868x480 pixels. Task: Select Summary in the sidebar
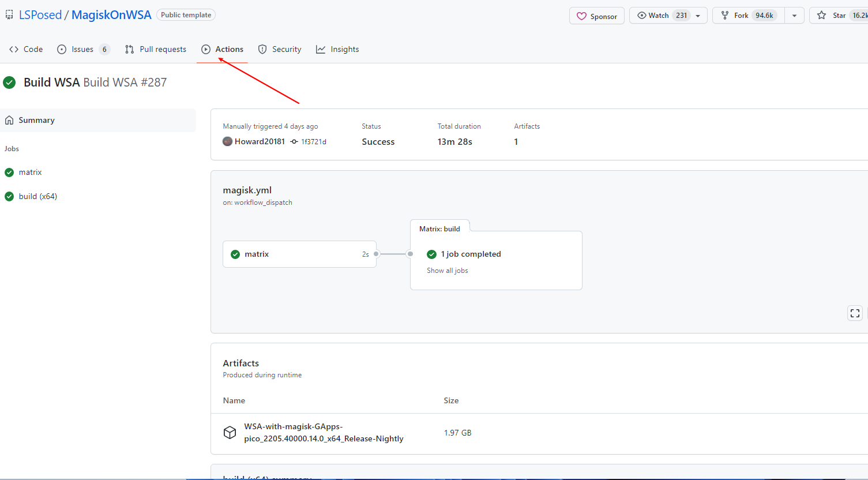click(x=98, y=120)
